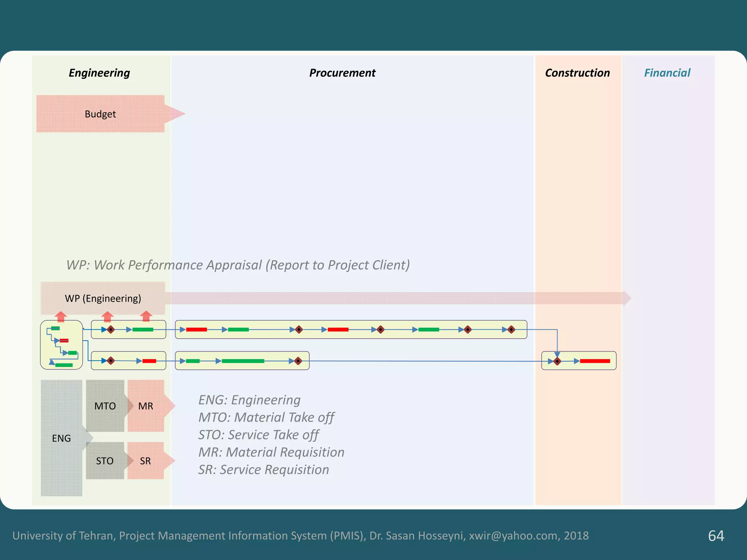The image size is (747, 560).
Task: Click the STO block
Action: click(x=105, y=461)
